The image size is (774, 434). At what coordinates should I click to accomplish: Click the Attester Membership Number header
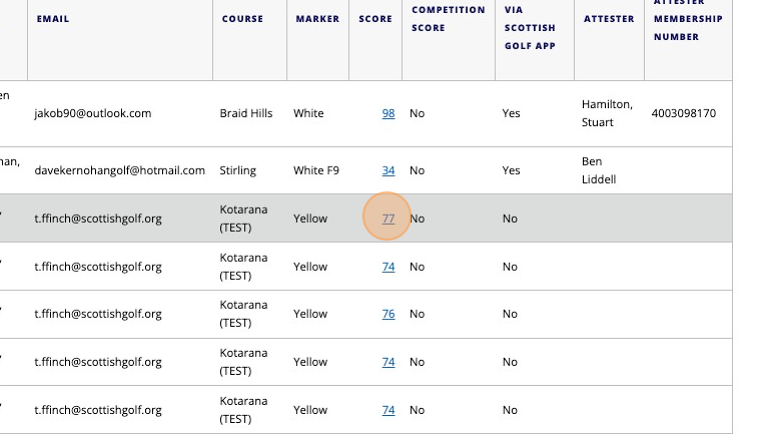point(688,19)
